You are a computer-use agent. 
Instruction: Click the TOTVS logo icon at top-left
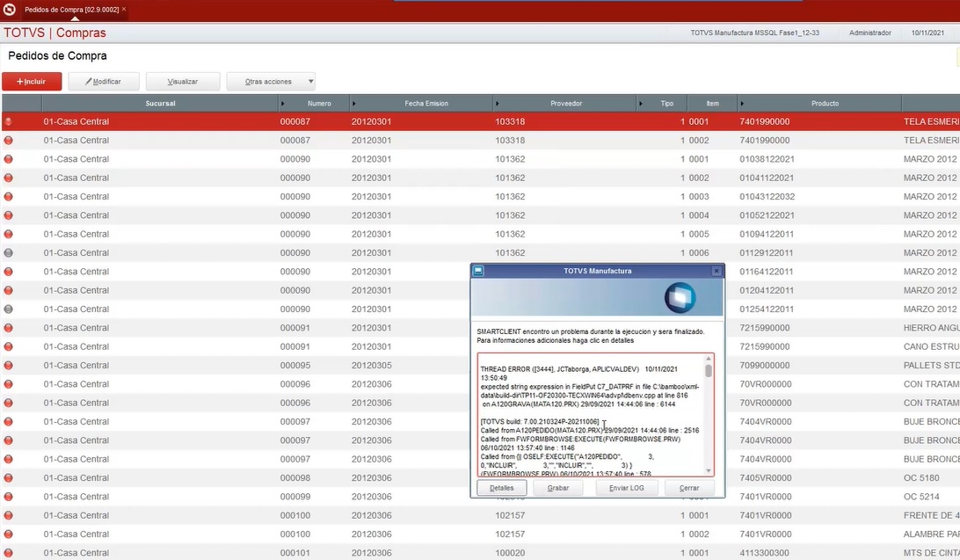point(9,9)
